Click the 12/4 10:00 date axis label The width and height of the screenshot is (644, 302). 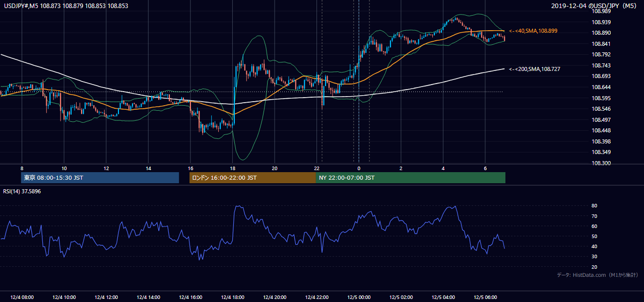[x=63, y=297]
